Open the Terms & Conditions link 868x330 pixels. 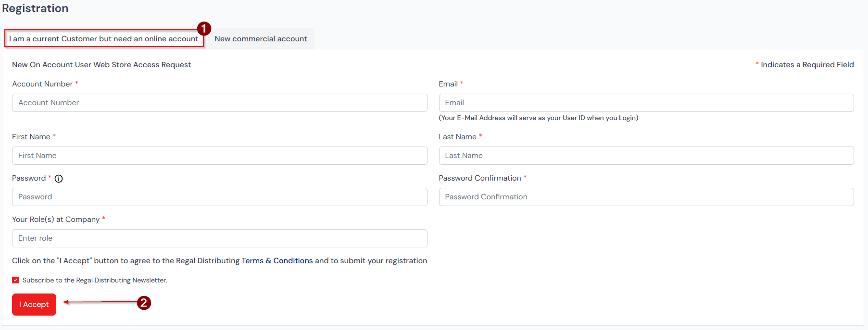(x=277, y=261)
